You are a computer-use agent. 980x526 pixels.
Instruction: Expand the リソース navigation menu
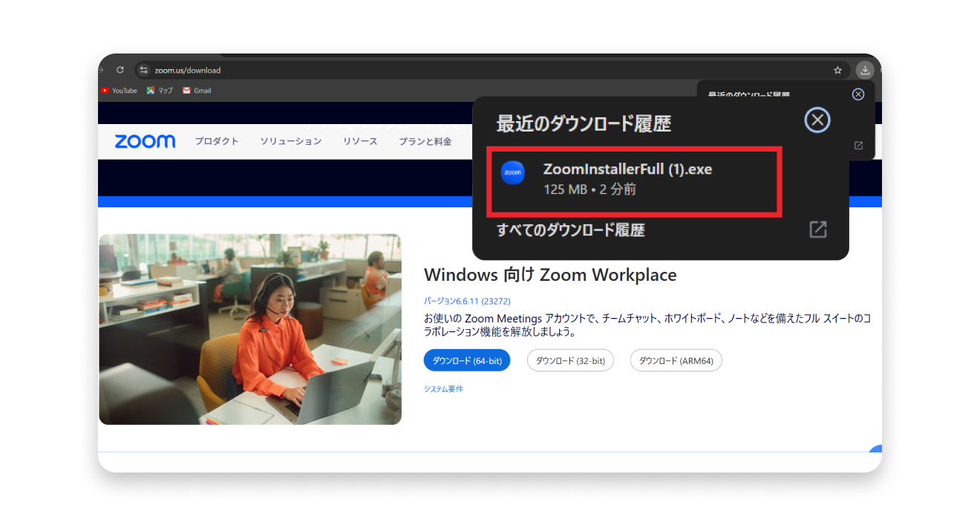tap(360, 141)
